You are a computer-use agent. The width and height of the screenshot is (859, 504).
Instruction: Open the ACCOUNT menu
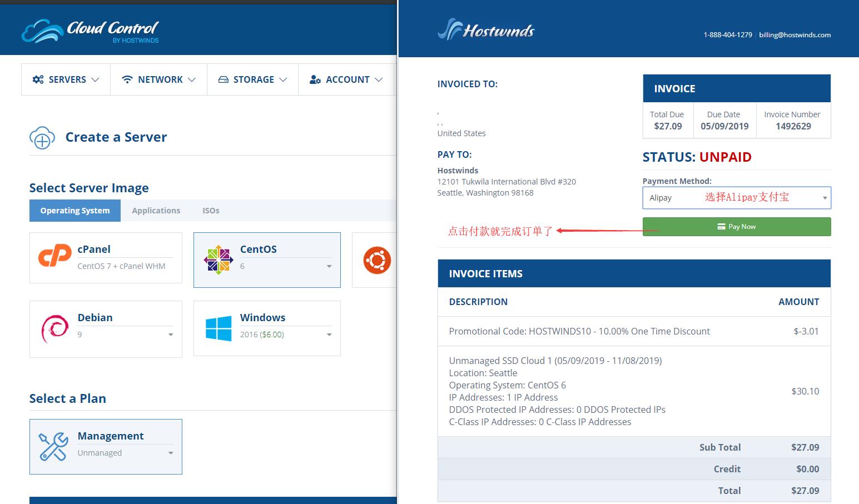point(346,79)
